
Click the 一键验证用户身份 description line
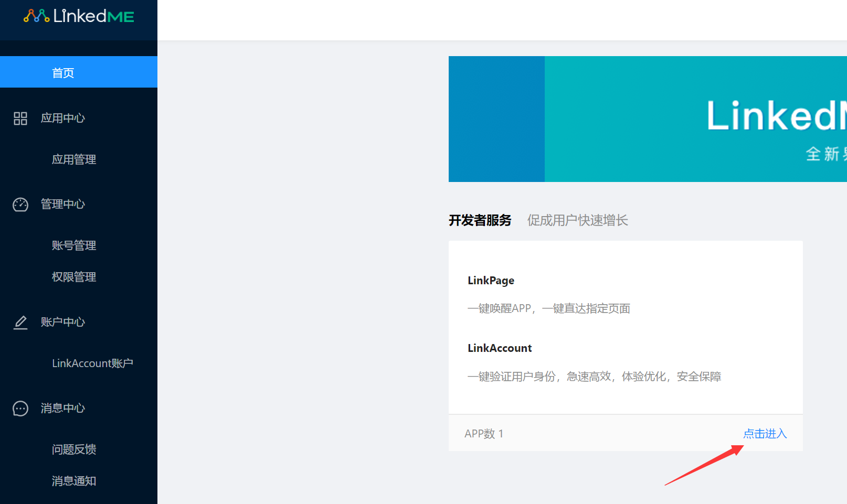tap(594, 377)
